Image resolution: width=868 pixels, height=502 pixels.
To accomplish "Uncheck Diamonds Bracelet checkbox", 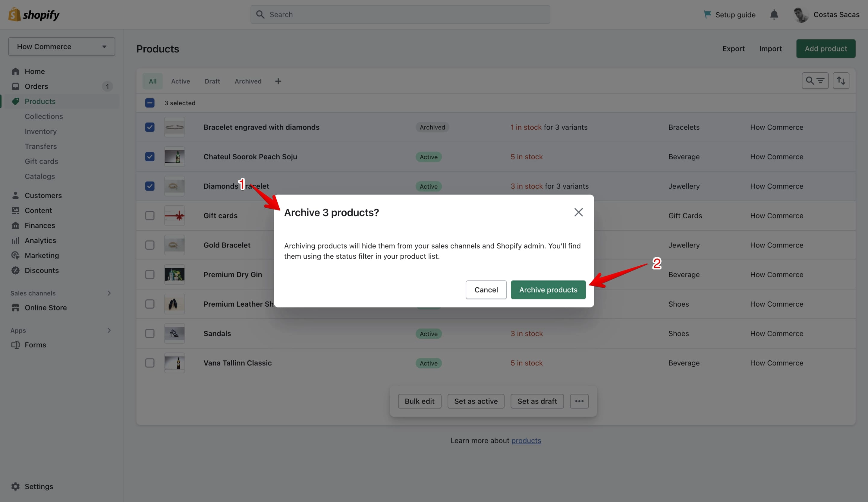I will click(x=149, y=186).
